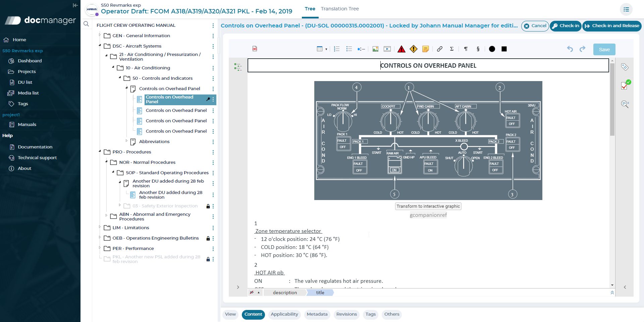The image size is (644, 322).
Task: Open the tags side panel icon
Action: [625, 67]
